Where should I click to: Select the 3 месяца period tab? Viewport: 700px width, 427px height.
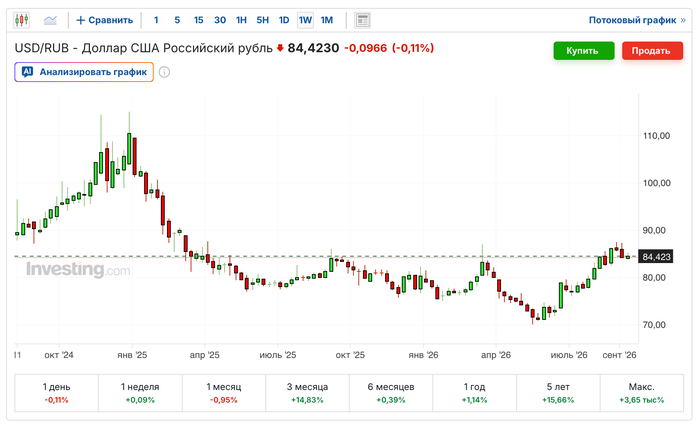point(308,393)
